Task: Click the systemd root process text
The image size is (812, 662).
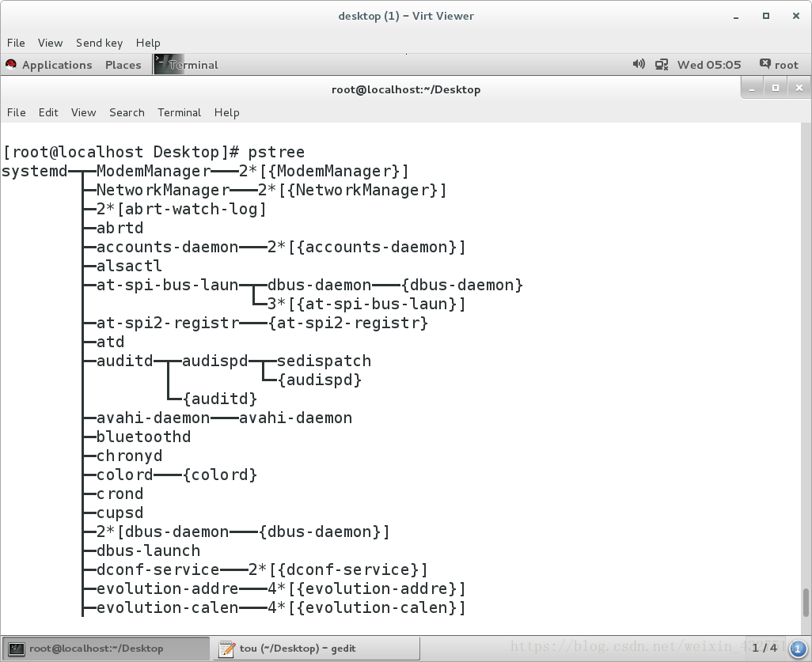Action: (35, 171)
